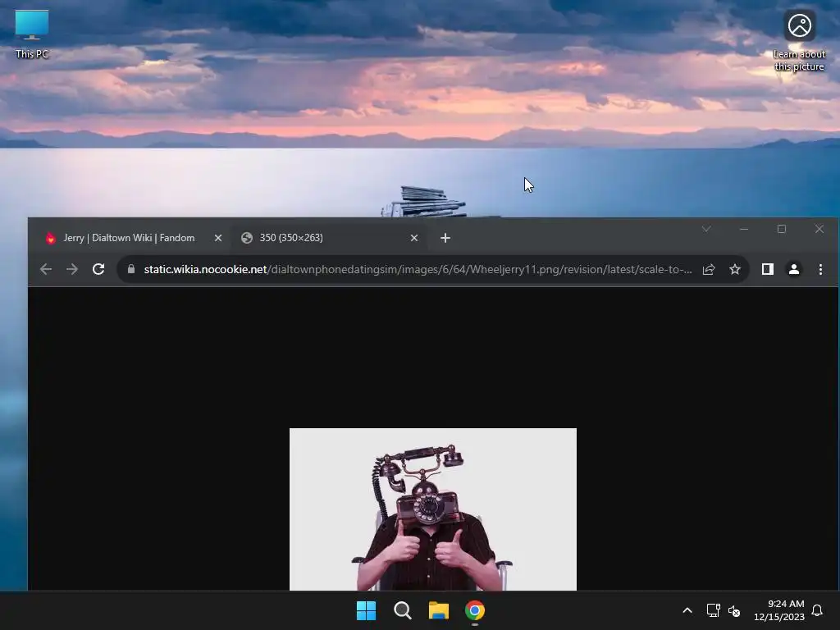Click the Wheeljerry telephone-head image

[433, 509]
